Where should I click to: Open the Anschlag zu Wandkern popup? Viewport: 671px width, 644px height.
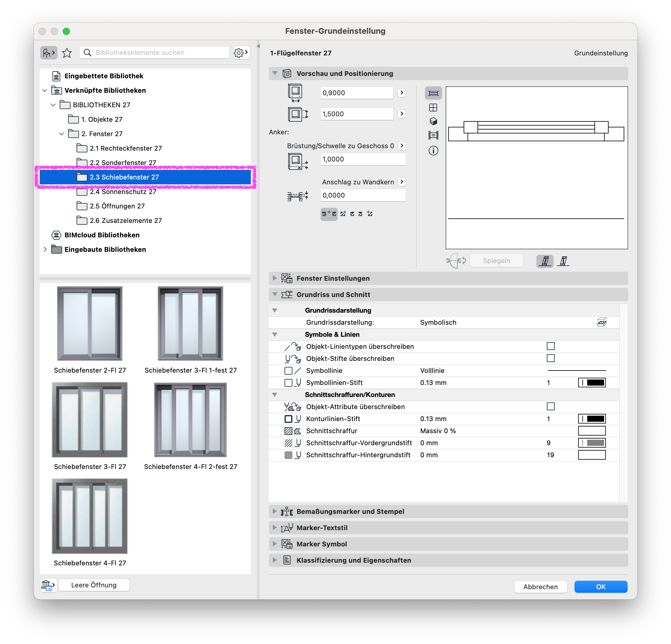click(402, 182)
